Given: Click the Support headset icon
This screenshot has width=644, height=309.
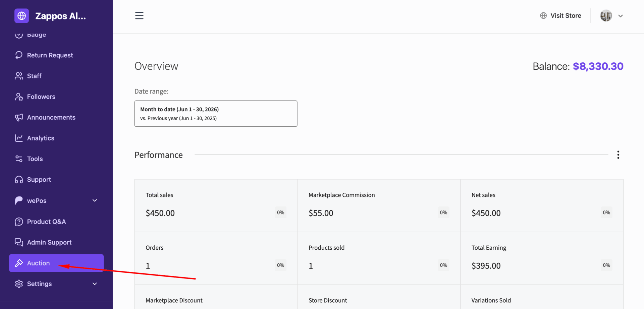Looking at the screenshot, I should coord(19,180).
